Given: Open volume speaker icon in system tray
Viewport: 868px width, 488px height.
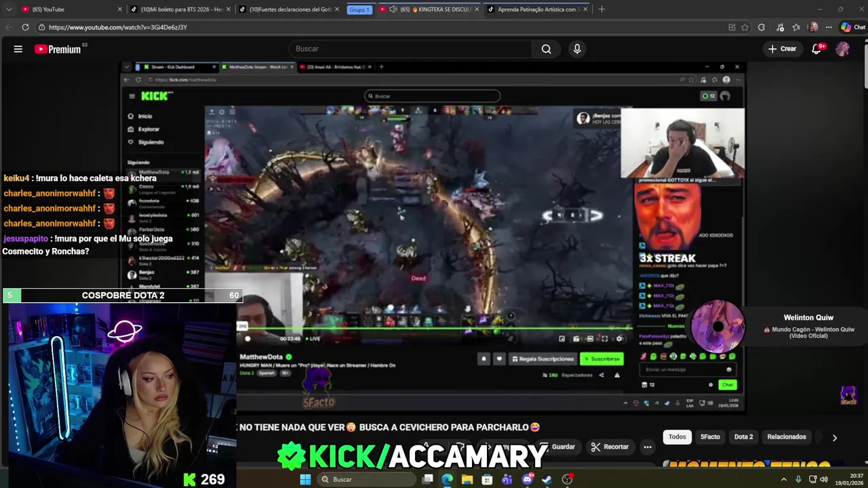Looking at the screenshot, I should (x=824, y=479).
